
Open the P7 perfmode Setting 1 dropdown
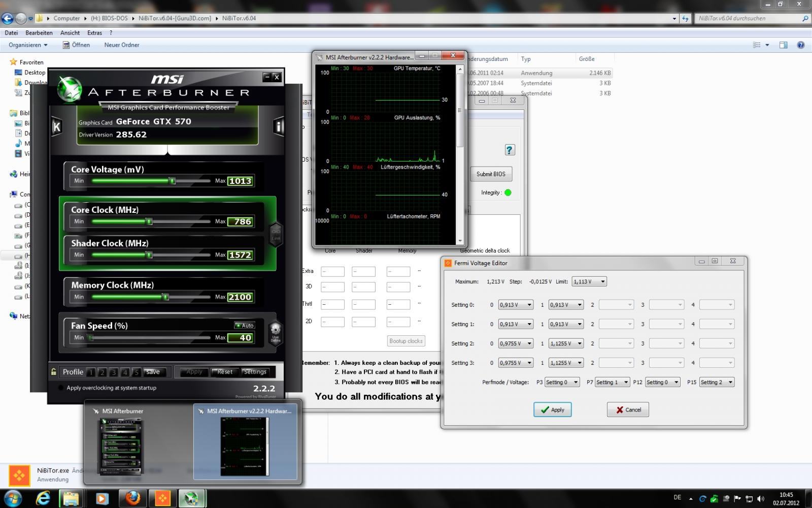point(613,382)
